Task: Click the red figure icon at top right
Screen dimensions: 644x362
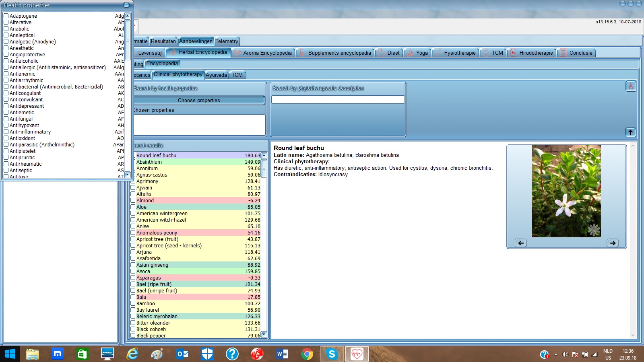Action: click(631, 86)
